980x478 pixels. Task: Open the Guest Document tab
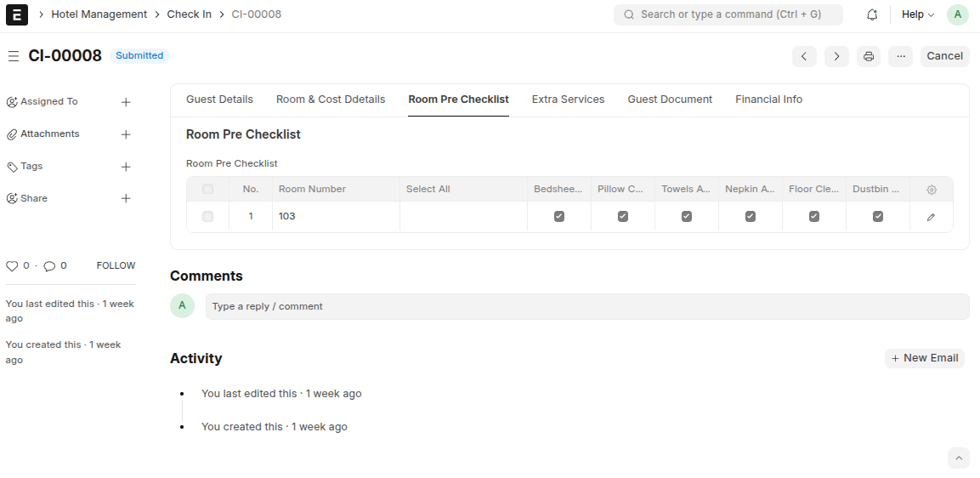tap(670, 100)
